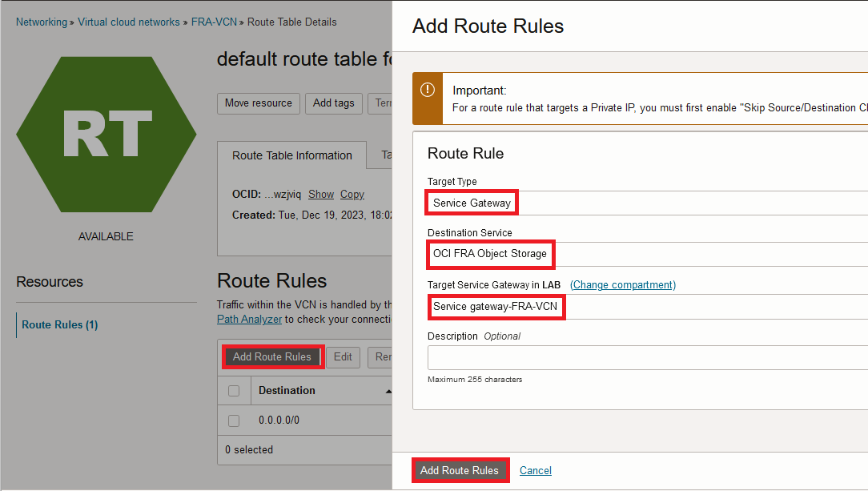Click the warning icon in the Important banner

point(428,90)
